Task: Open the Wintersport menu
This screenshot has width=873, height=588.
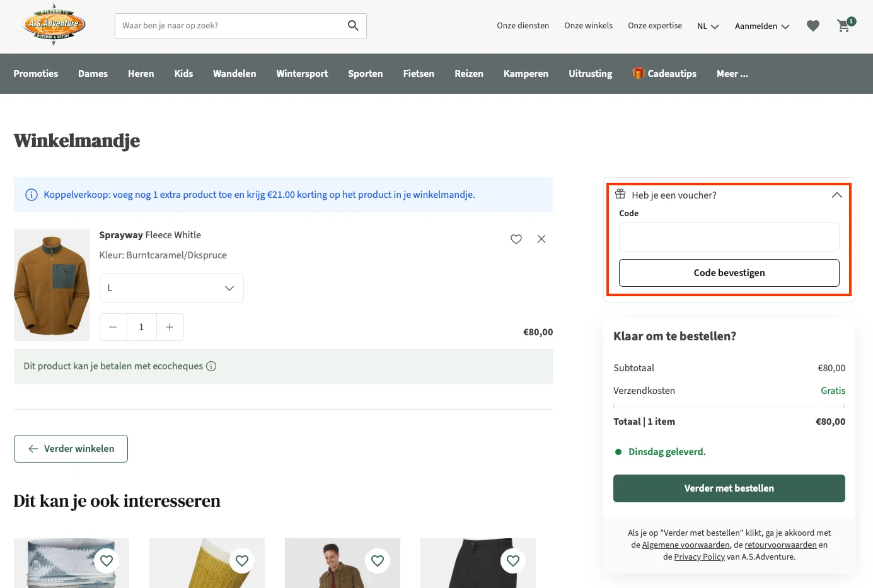Action: coord(302,74)
